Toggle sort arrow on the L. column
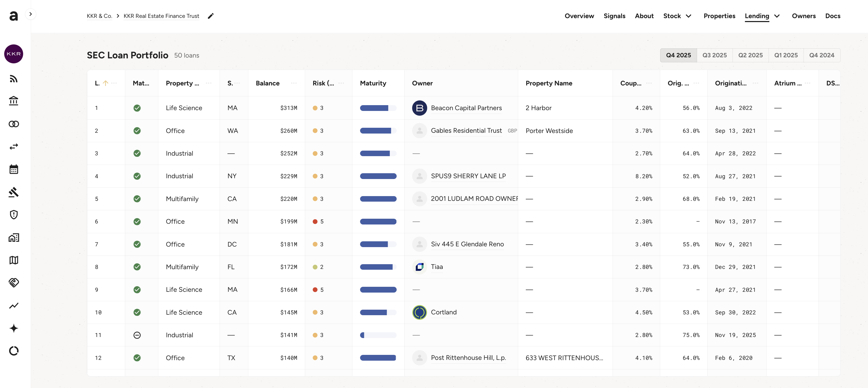This screenshot has width=868, height=388. [x=105, y=83]
